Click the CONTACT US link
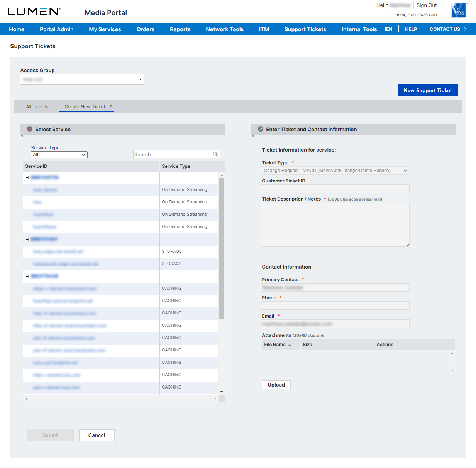Viewport: 476px width, 468px height. [x=445, y=29]
